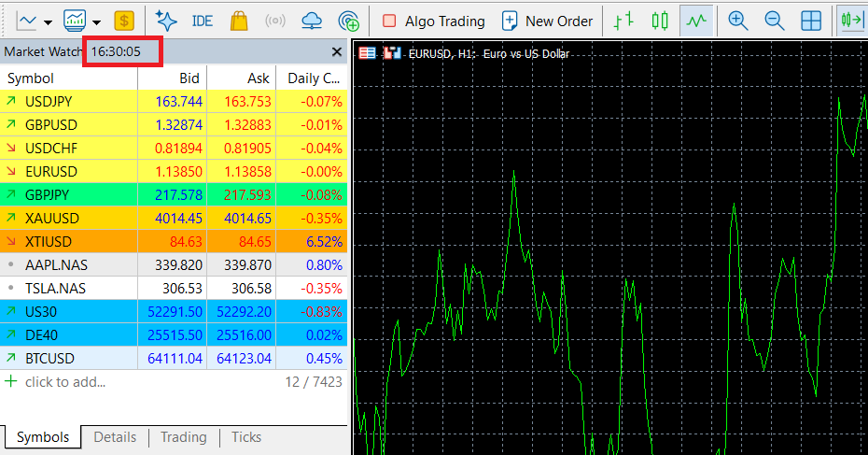Click DE40 bid price 25515.50
The image size is (868, 455).
[x=175, y=334]
